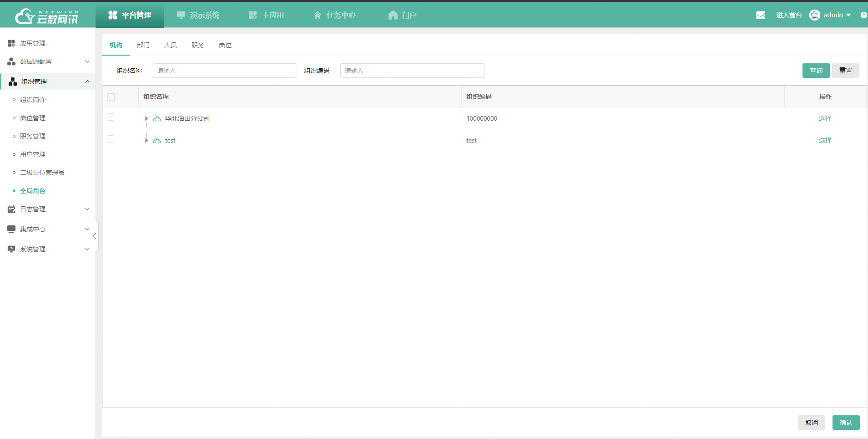Click the 组织名称 input field
This screenshot has width=868, height=439.
tap(225, 71)
